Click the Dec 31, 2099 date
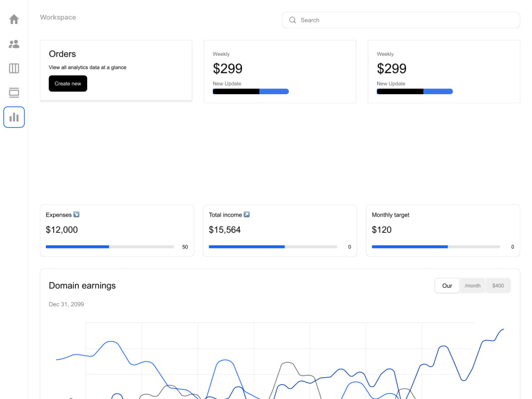The image size is (532, 399). 66,304
